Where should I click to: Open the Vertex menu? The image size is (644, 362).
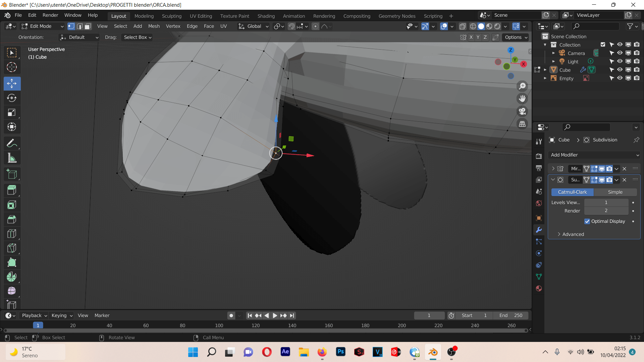point(173,26)
